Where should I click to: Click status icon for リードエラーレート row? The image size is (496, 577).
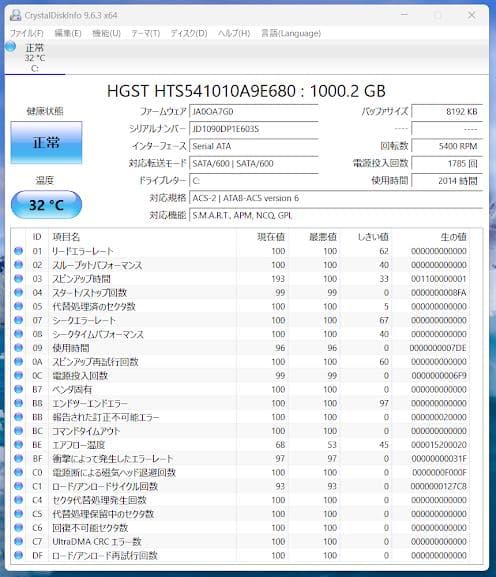[18, 251]
